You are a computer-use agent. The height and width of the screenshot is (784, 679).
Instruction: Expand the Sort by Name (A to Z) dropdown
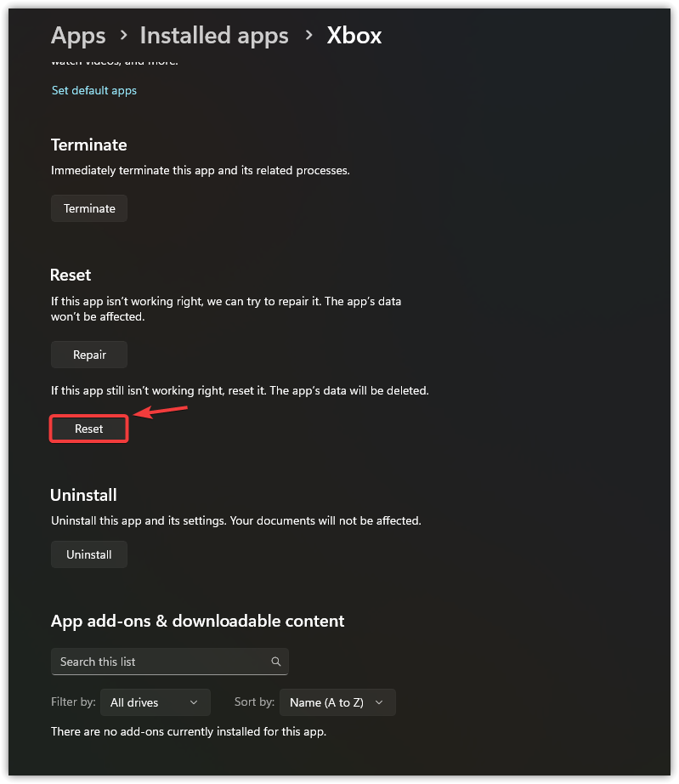click(337, 702)
